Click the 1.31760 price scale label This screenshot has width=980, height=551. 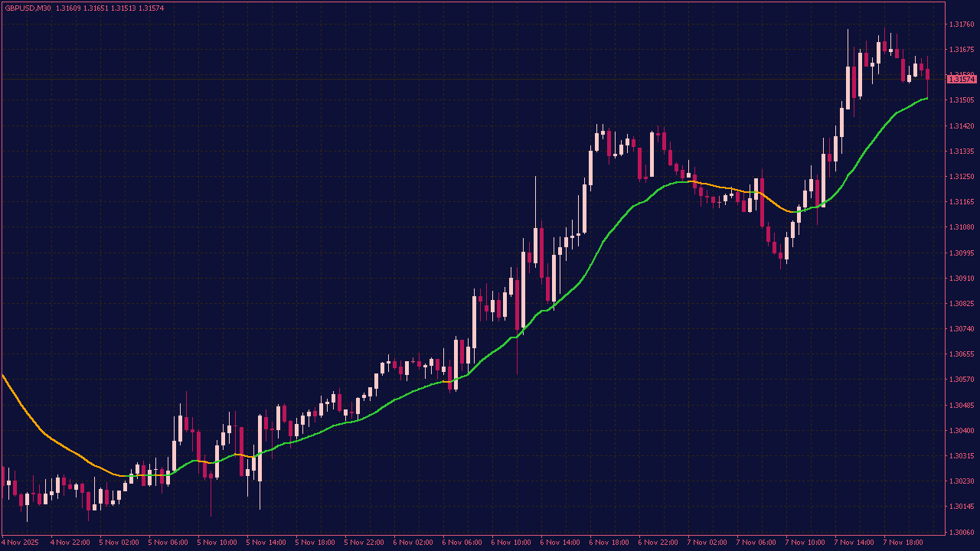click(959, 24)
